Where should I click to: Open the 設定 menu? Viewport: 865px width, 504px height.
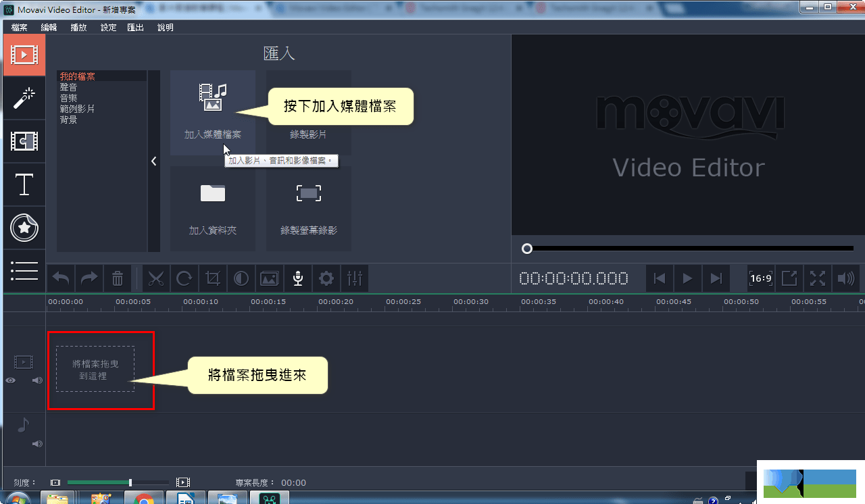(x=108, y=28)
